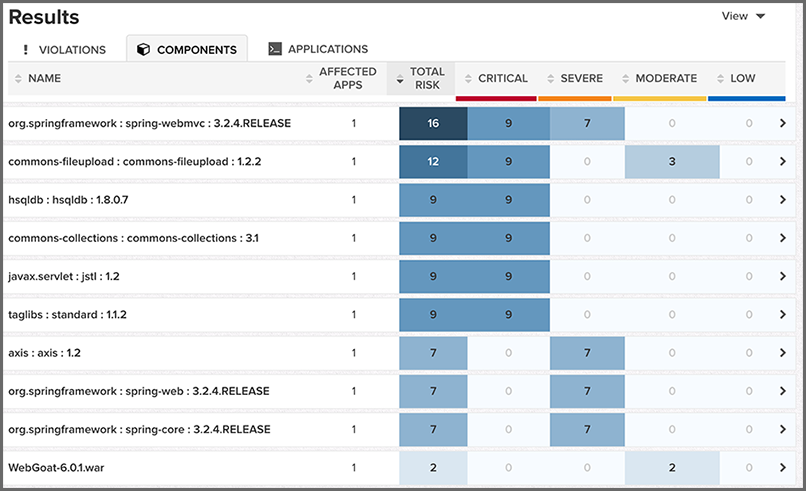
Task: Open javax.servlet jstl 1.2 component
Action: point(64,276)
